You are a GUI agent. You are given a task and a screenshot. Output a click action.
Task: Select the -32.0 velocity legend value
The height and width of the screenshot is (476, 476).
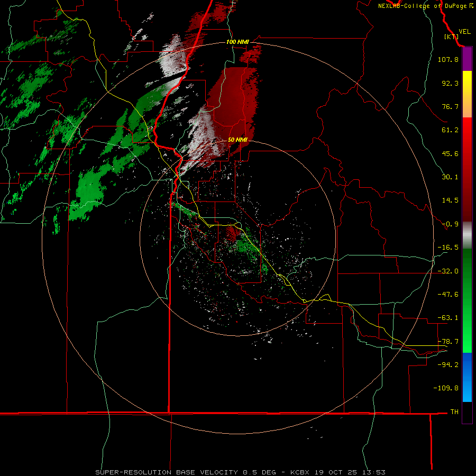[x=448, y=271]
